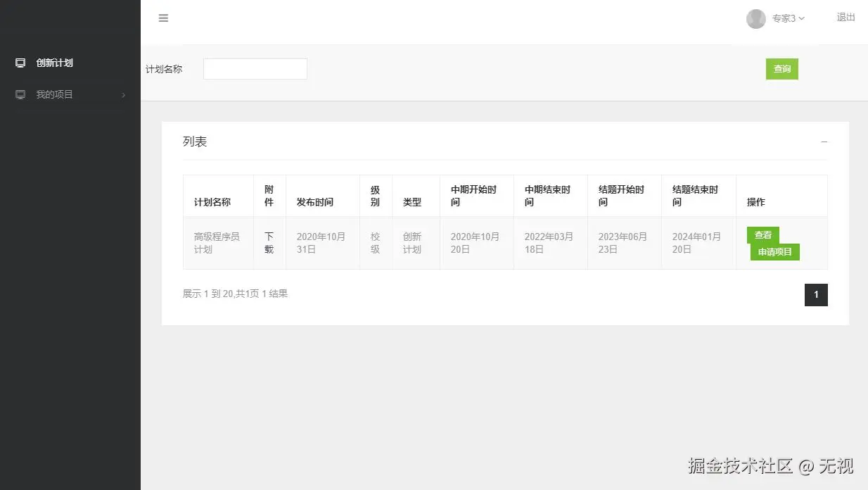Click the user avatar icon
The width and height of the screenshot is (868, 490).
(x=756, y=19)
